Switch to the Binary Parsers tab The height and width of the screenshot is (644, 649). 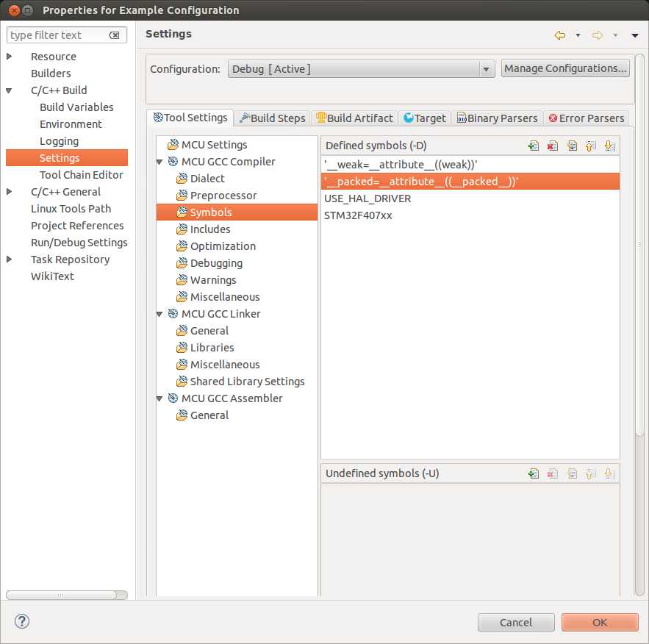(x=497, y=118)
